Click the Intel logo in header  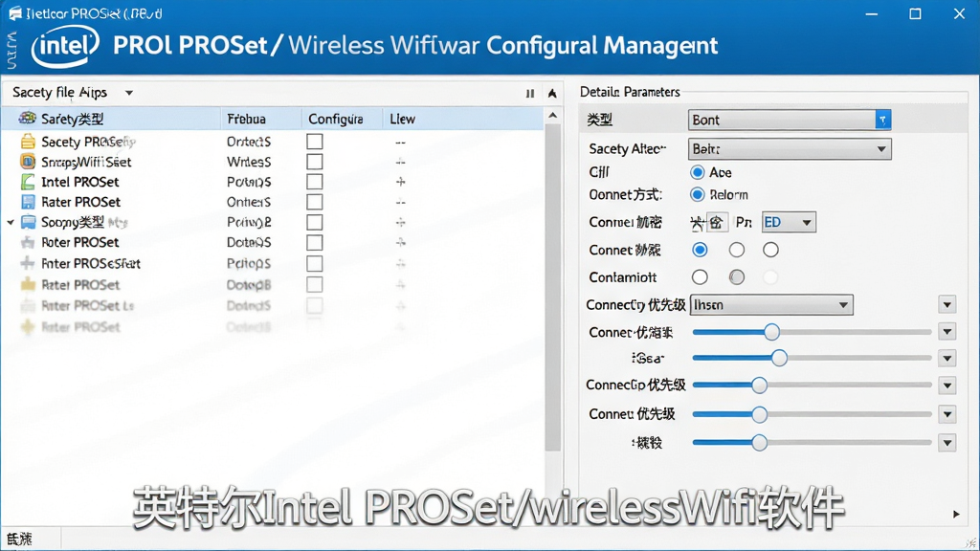[65, 45]
